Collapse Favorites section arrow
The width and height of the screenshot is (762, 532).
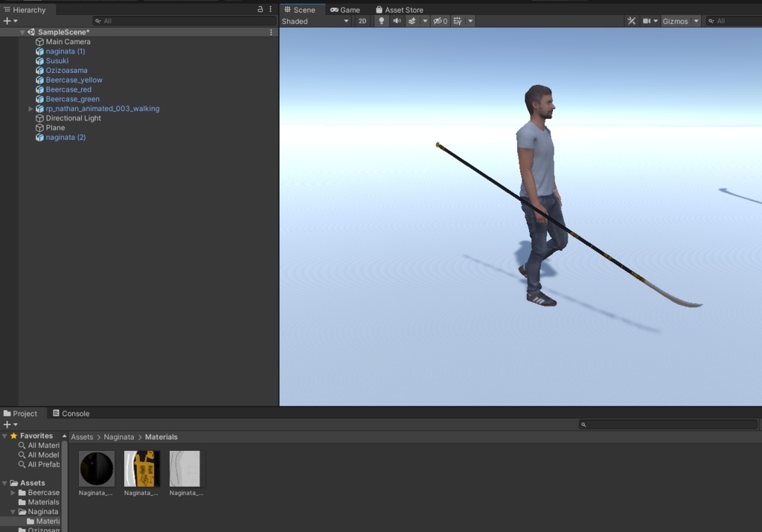(5, 436)
